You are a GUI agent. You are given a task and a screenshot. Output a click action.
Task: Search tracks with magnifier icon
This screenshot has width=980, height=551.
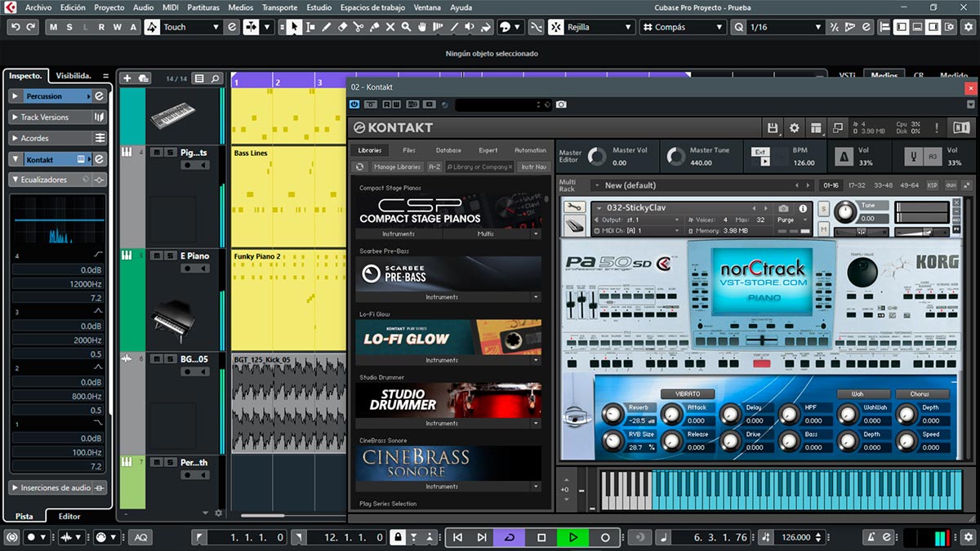click(x=216, y=78)
